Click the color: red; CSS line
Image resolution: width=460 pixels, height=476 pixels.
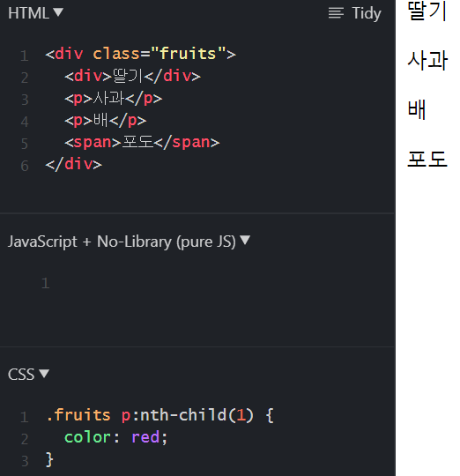[115, 437]
